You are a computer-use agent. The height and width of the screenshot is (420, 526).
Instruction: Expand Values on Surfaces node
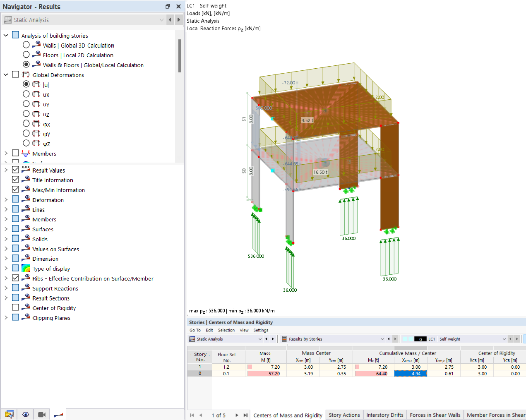tap(6, 249)
